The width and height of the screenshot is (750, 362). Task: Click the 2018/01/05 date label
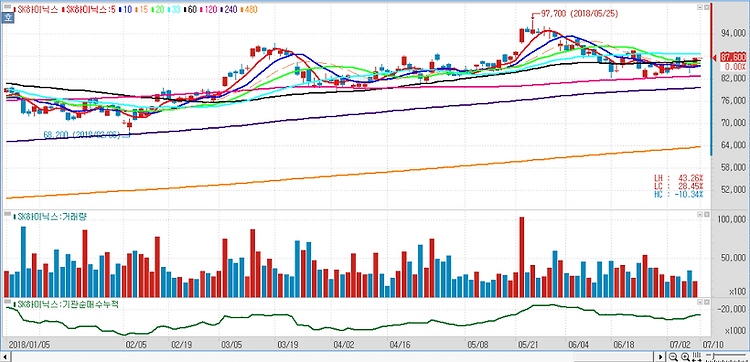(29, 344)
